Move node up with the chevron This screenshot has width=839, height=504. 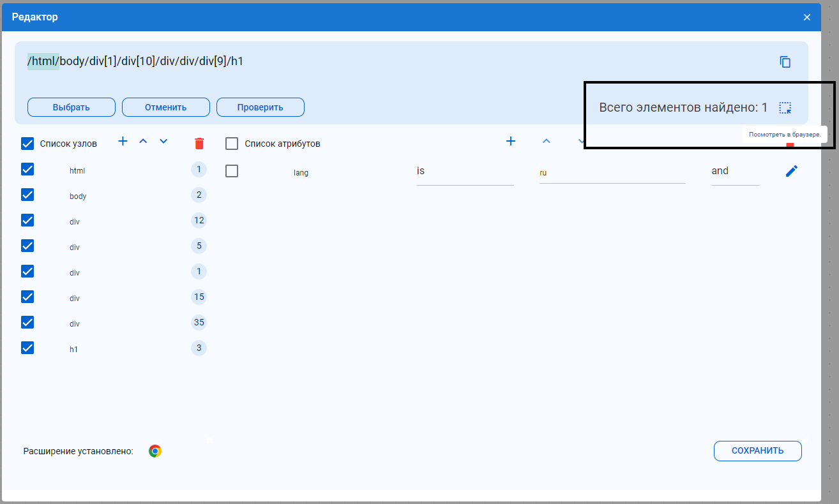tap(143, 141)
